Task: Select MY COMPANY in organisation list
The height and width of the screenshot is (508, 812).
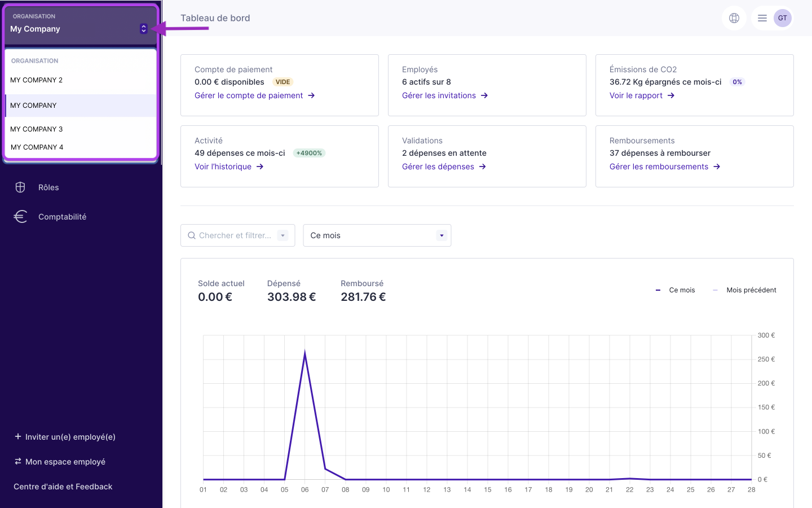Action: tap(81, 106)
